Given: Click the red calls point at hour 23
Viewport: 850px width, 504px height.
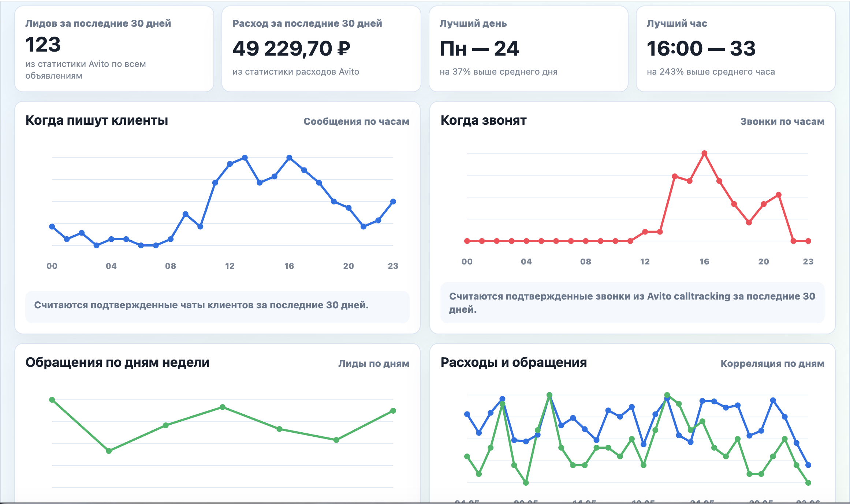Looking at the screenshot, I should [808, 241].
